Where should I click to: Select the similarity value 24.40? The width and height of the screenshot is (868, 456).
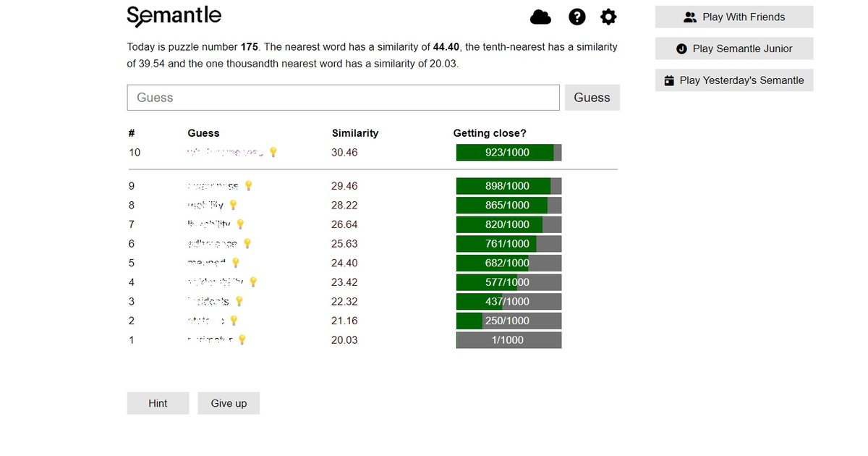(344, 263)
